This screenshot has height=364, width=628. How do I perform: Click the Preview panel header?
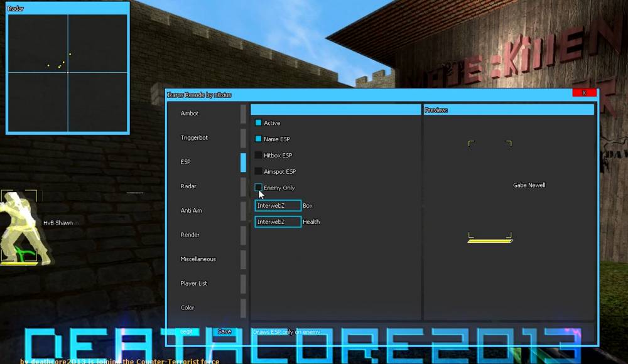click(x=509, y=110)
